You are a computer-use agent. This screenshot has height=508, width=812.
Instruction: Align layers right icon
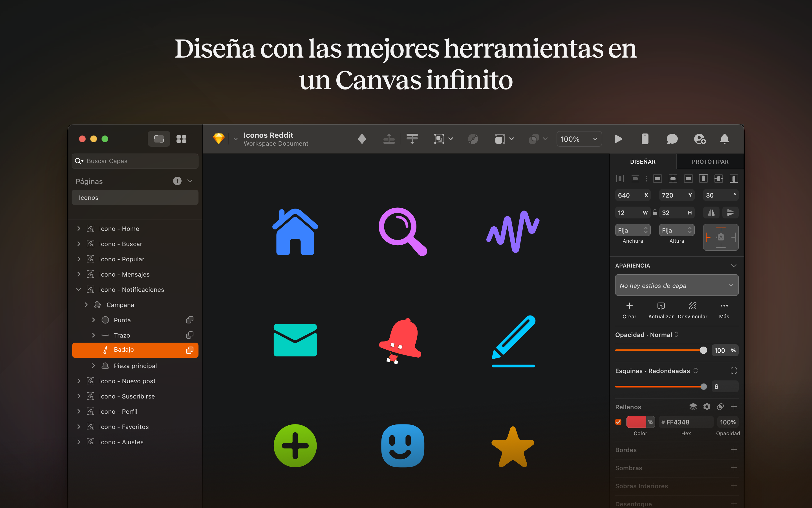[688, 179]
